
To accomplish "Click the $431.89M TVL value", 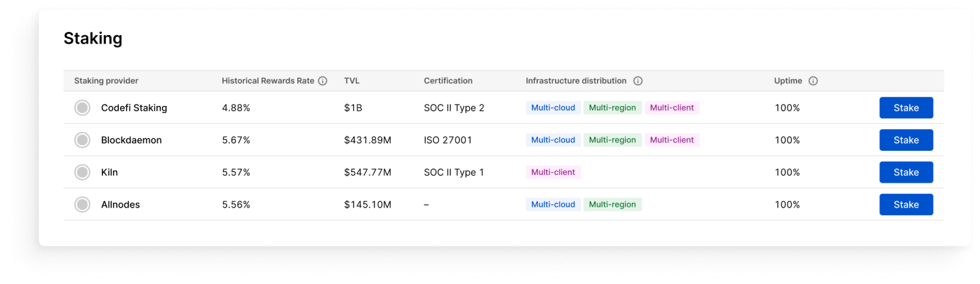I will click(x=368, y=140).
